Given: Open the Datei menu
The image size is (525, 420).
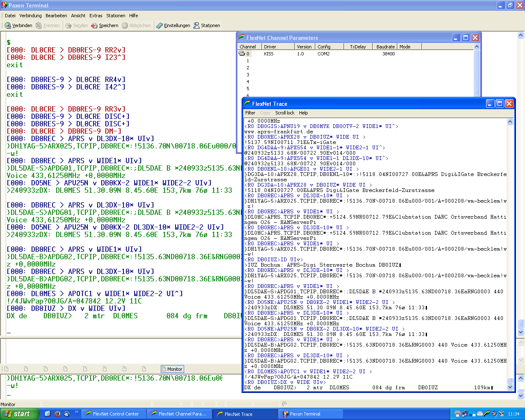Looking at the screenshot, I should (x=10, y=16).
